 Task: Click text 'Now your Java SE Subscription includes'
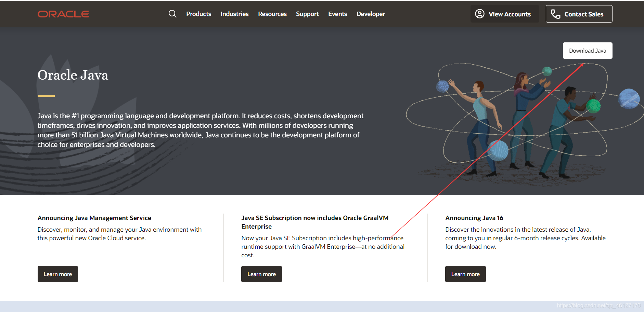click(323, 247)
